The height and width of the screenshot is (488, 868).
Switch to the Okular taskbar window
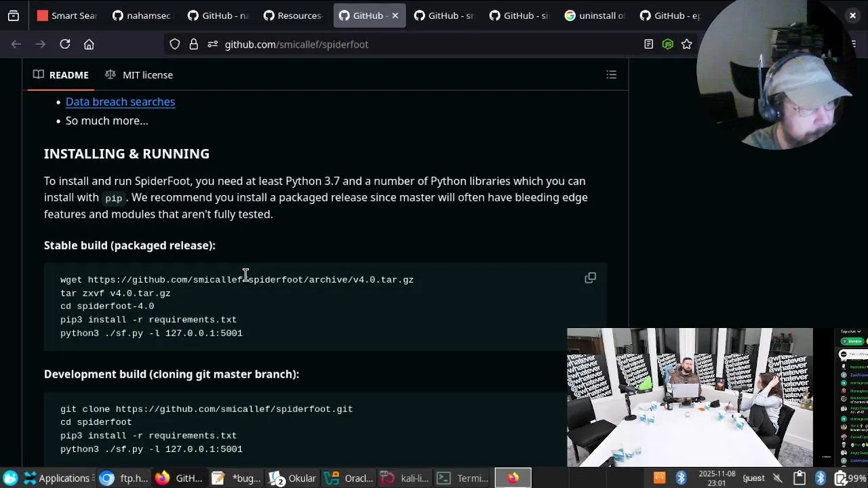pyautogui.click(x=292, y=479)
